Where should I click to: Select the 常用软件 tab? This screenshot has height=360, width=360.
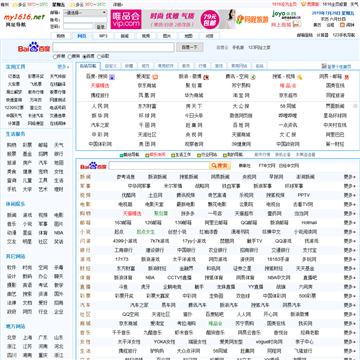[x=165, y=66]
